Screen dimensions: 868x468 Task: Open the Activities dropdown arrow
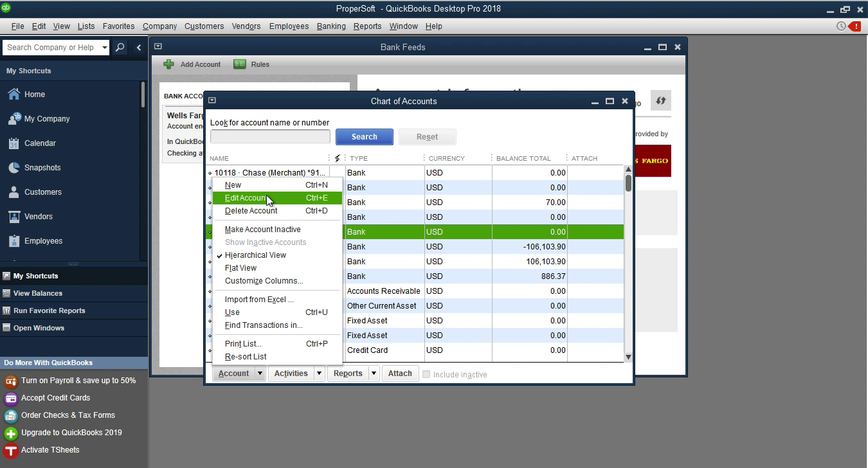tap(318, 373)
